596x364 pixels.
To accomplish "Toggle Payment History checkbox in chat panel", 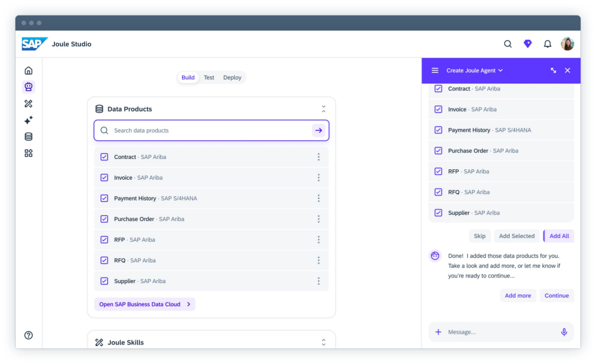I will click(x=438, y=130).
